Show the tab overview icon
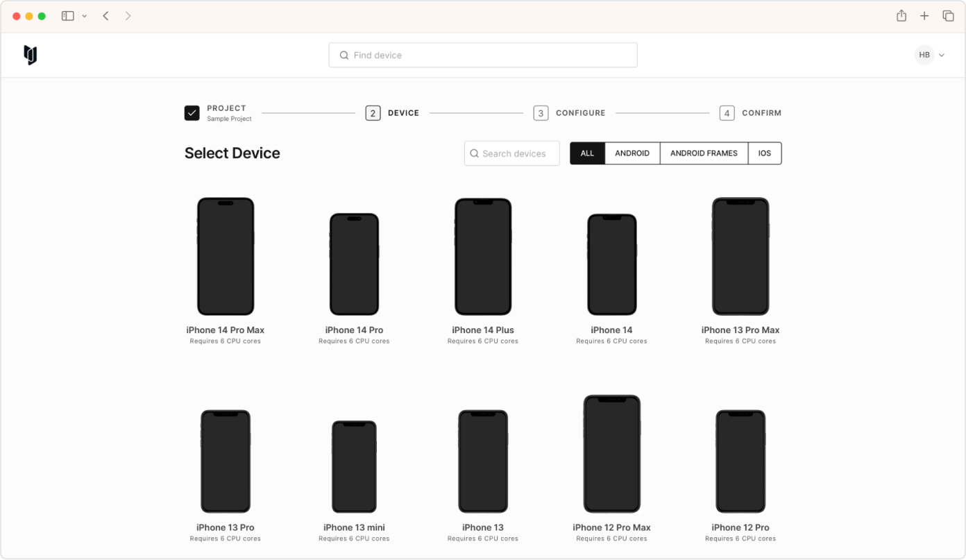Image resolution: width=966 pixels, height=560 pixels. point(948,16)
